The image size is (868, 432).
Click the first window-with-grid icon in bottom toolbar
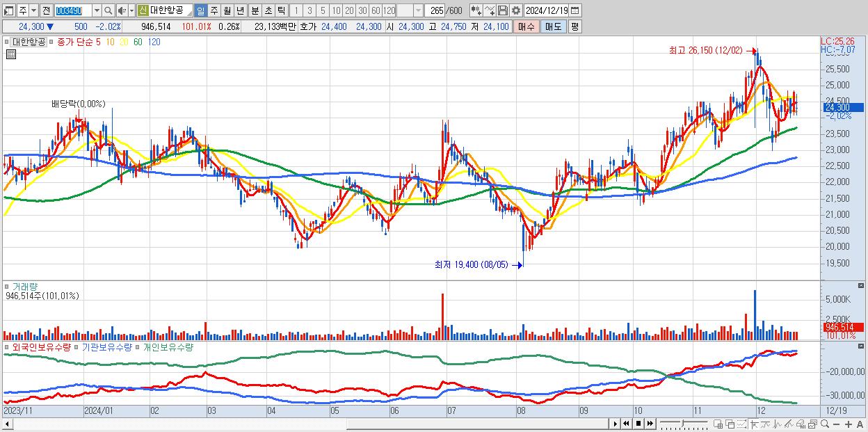tap(718, 424)
